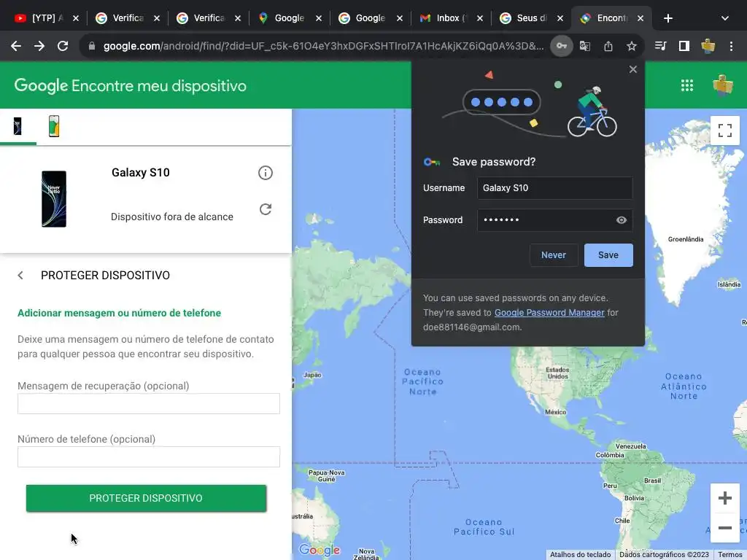The height and width of the screenshot is (560, 747).
Task: Open the Google Password Manager link
Action: 549,313
